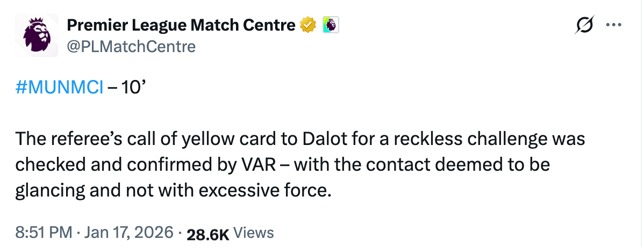Click the gold verified checkmark badge

point(307,25)
